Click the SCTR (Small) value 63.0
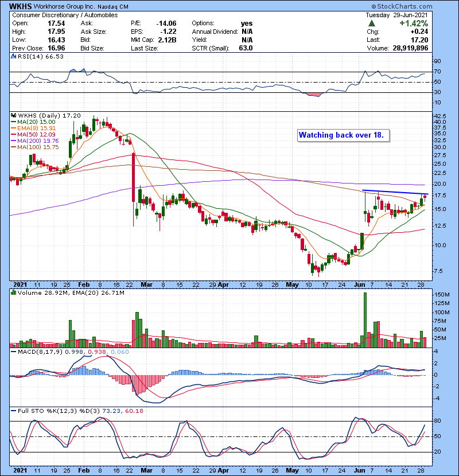Image resolution: width=459 pixels, height=476 pixels. coord(246,48)
